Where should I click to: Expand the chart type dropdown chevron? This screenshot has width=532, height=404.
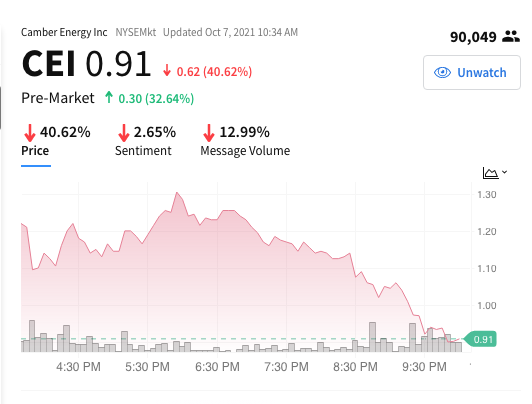pyautogui.click(x=505, y=172)
